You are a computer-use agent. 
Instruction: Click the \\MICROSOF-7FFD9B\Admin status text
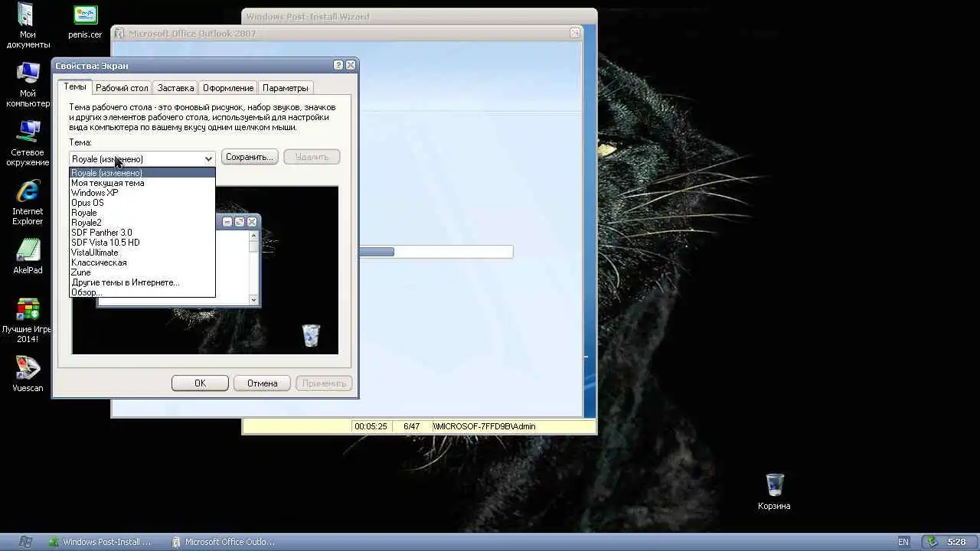(x=484, y=426)
